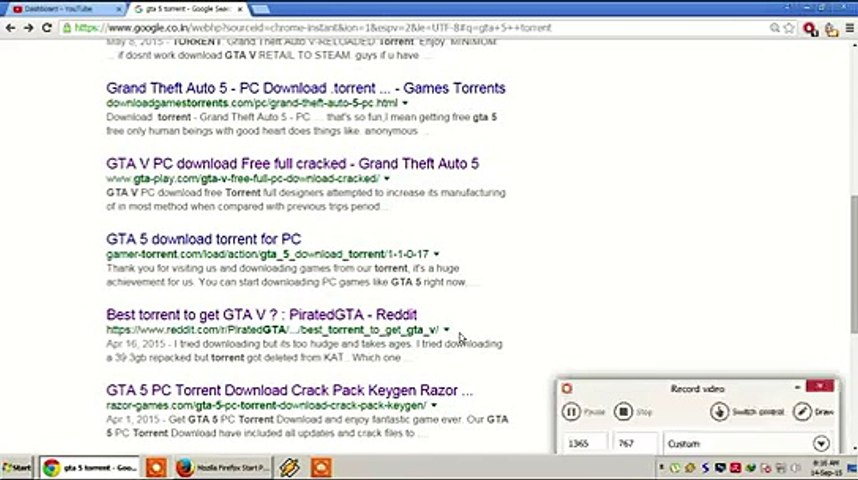The image size is (858, 480).
Task: Click the page vertical scrollbar thumb
Action: [x=854, y=263]
